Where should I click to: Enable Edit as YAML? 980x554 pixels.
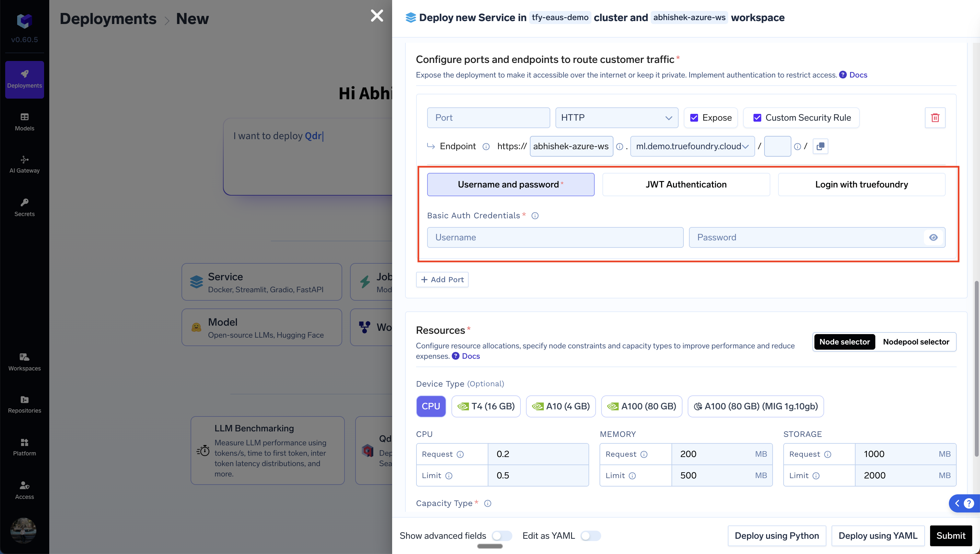coord(590,536)
